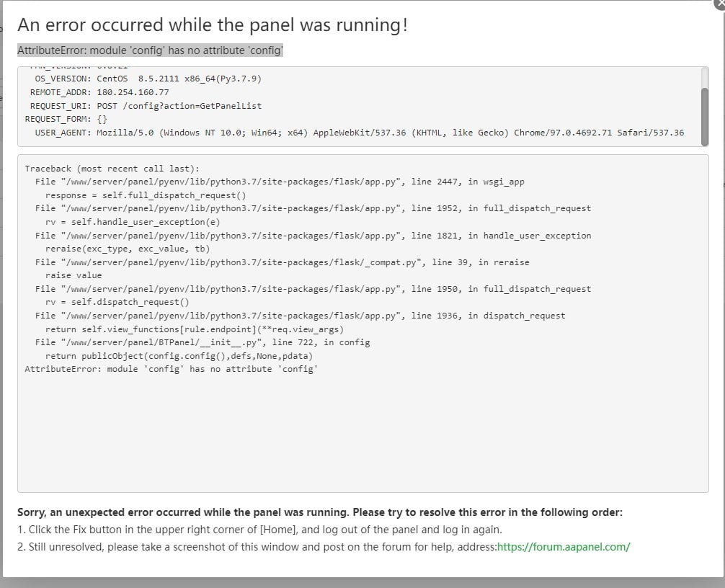This screenshot has height=588, width=725.
Task: Click the bold "Sorry, an unexpected error" text
Action: click(x=319, y=512)
